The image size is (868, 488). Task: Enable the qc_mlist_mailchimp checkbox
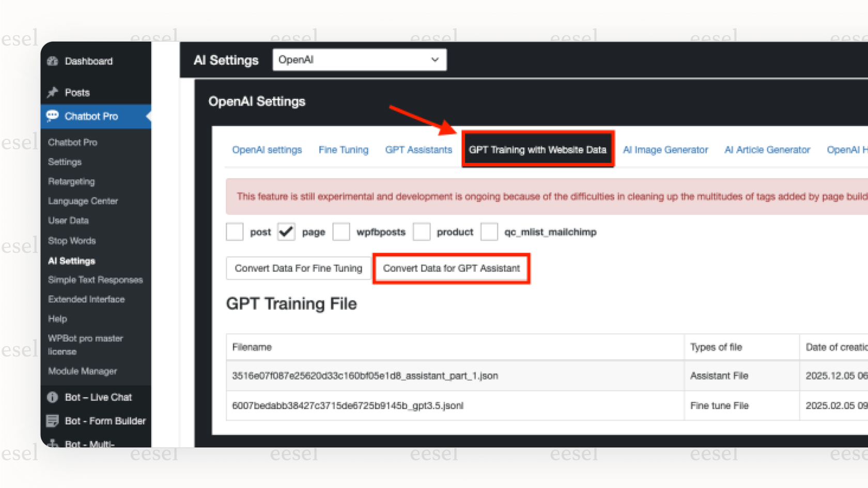coord(489,232)
